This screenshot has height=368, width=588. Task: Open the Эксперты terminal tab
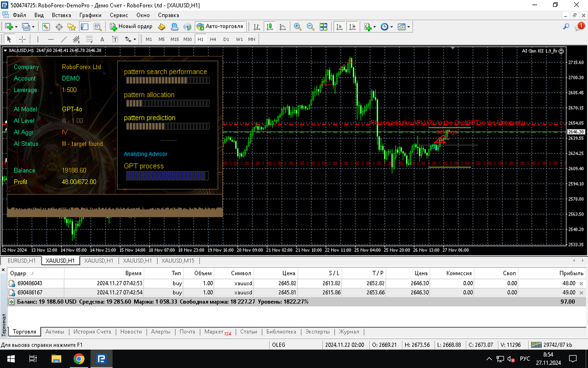click(318, 332)
